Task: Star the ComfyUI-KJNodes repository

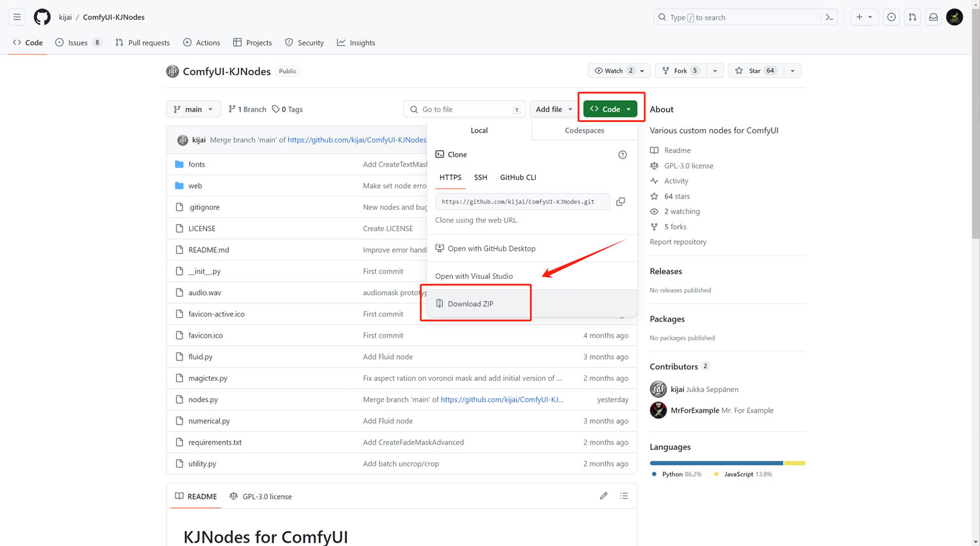Action: pyautogui.click(x=755, y=71)
